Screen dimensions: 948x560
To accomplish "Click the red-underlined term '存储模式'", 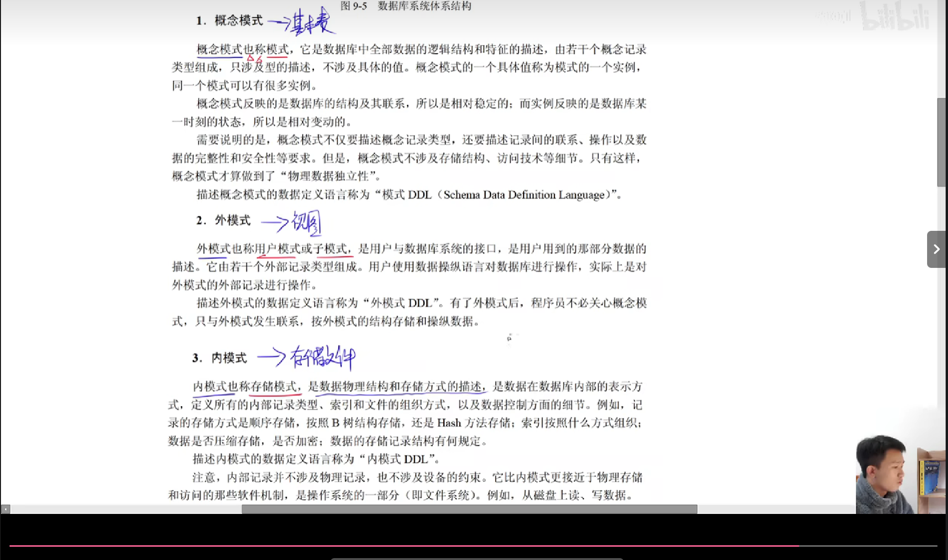I will (274, 387).
